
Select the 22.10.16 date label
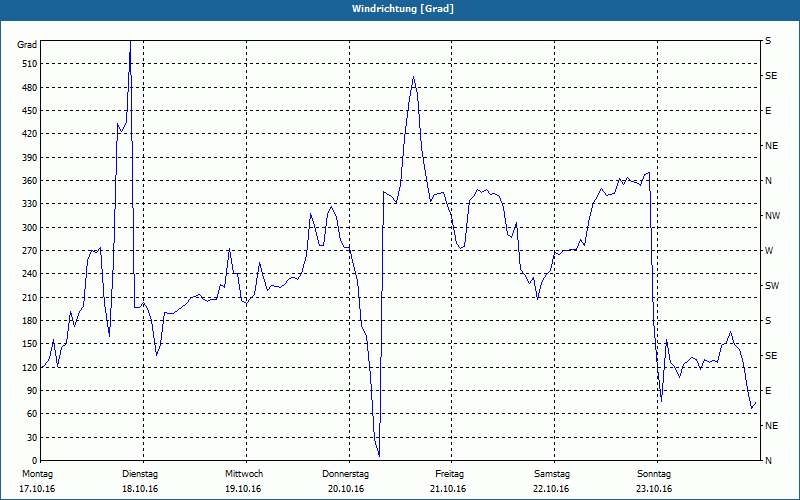[x=551, y=489]
